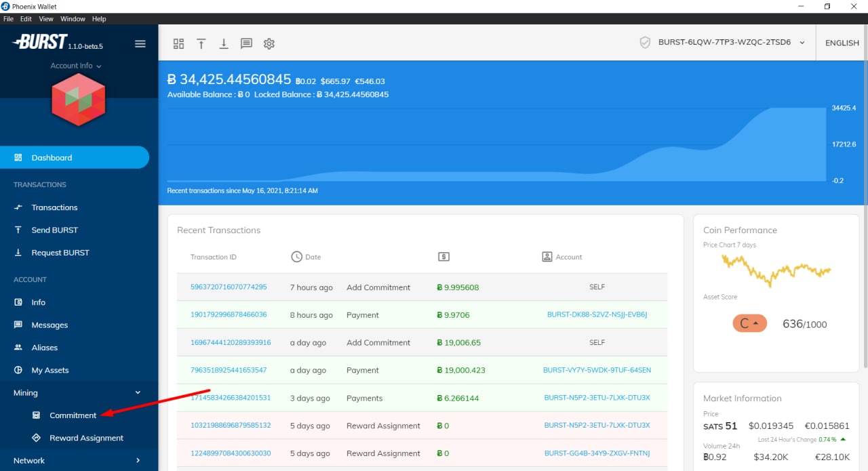
Task: Open transaction 16967444120289393916
Action: tap(231, 342)
